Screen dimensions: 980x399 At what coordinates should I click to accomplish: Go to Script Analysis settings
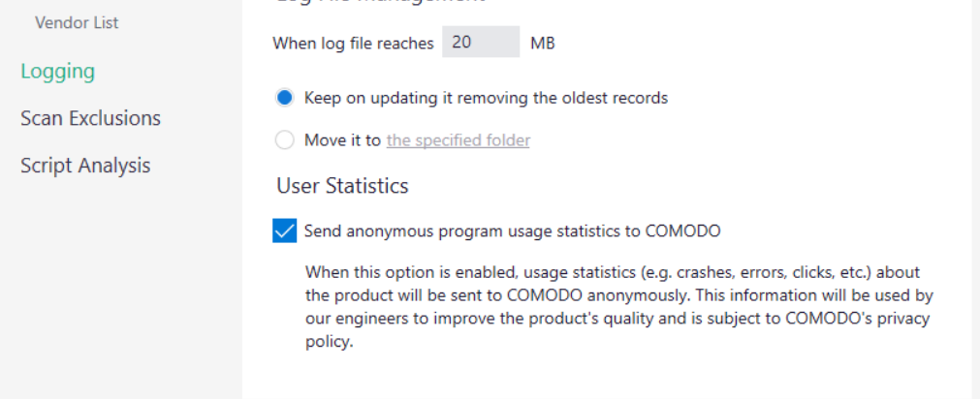[85, 166]
